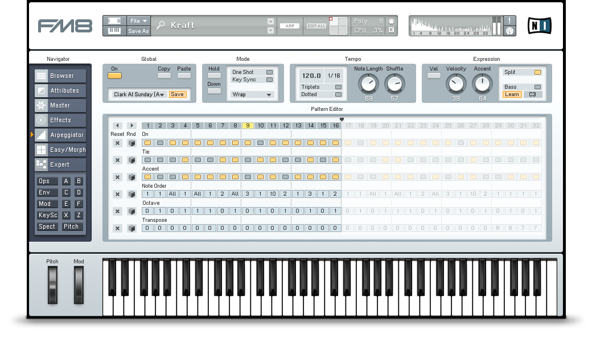Toggle the Split option
Viewport: 592px width, 364px height.
point(537,72)
